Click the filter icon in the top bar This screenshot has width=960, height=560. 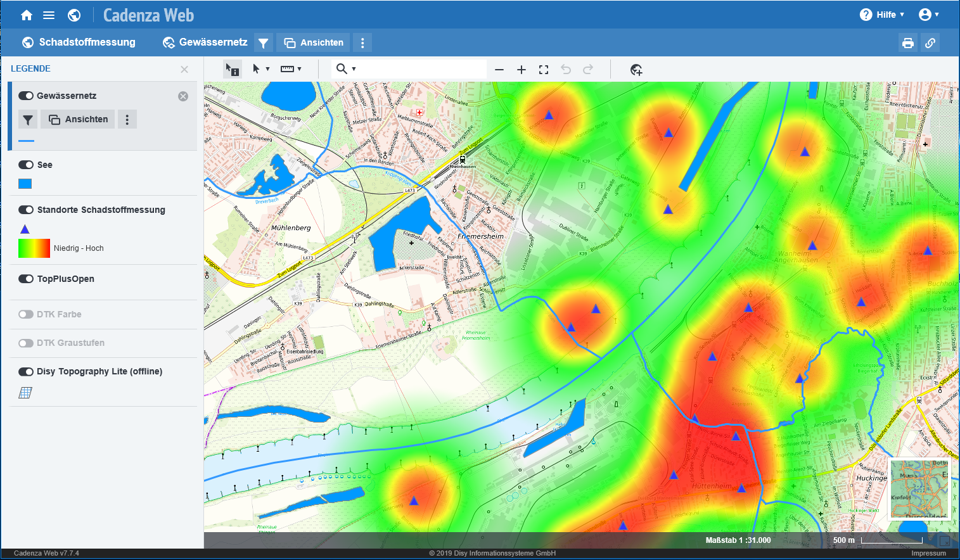coord(264,43)
